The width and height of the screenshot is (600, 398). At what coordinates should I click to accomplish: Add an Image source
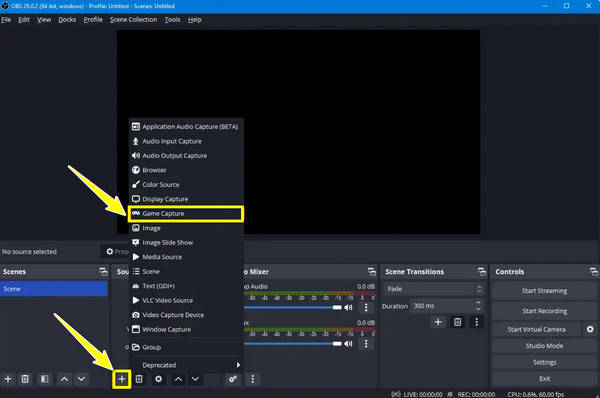pos(186,228)
